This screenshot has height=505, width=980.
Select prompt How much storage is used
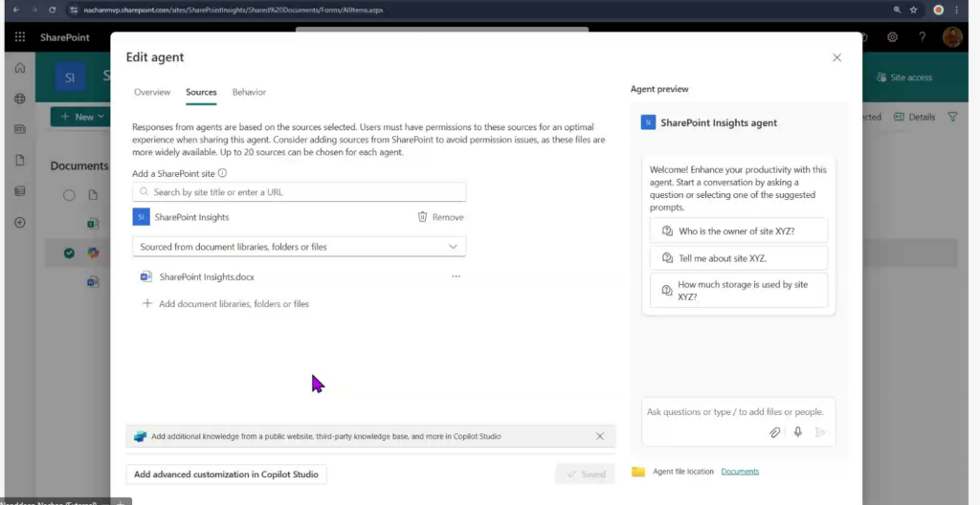tap(739, 290)
